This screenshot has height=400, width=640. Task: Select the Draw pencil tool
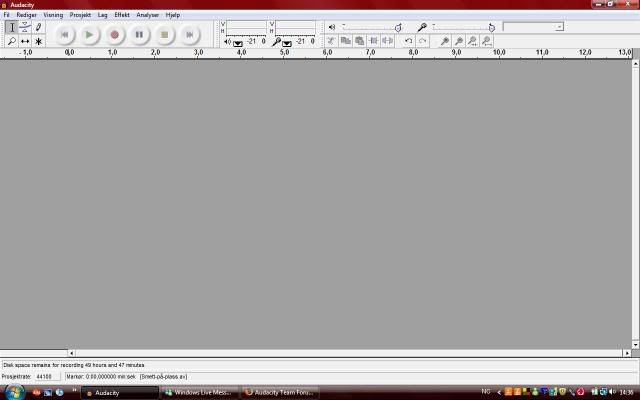38,27
